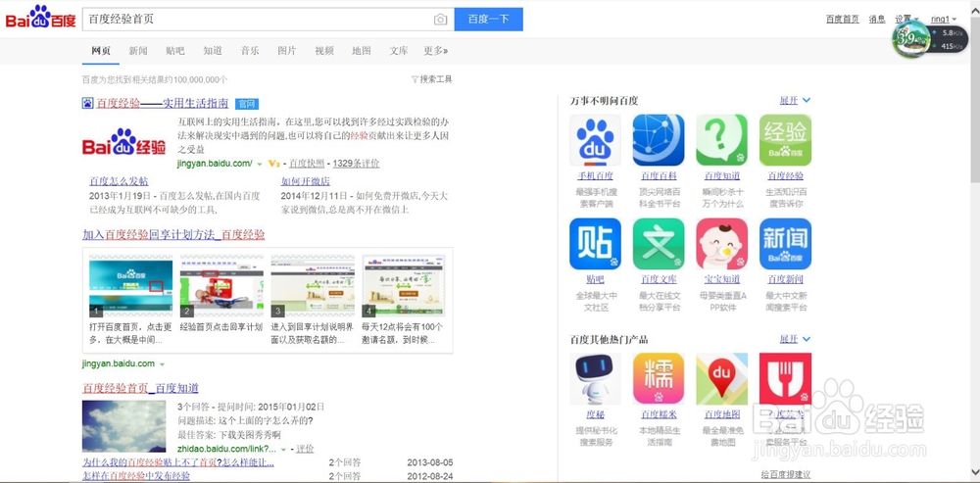Open dropdown arrow after second result's jingyan.baidu.com
The image size is (980, 483).
point(162,364)
